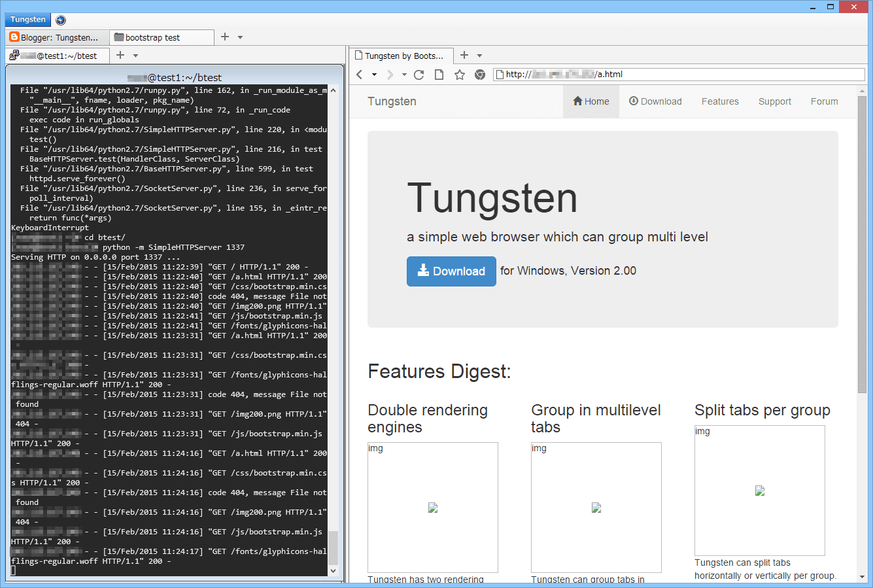Open the Home nav item
873x588 pixels.
pos(591,101)
